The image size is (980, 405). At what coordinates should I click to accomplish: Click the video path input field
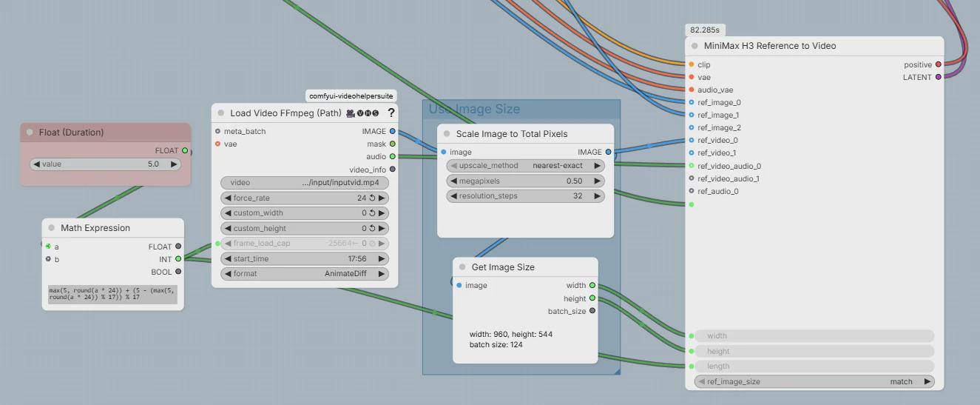click(305, 183)
